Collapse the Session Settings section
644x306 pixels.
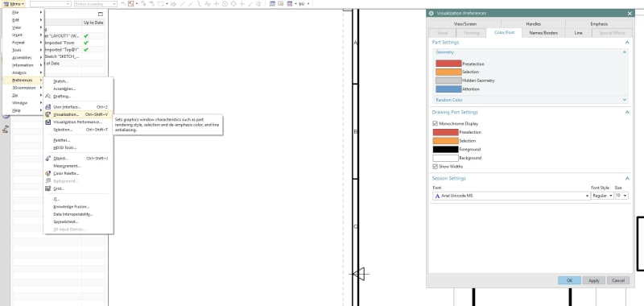pyautogui.click(x=627, y=178)
